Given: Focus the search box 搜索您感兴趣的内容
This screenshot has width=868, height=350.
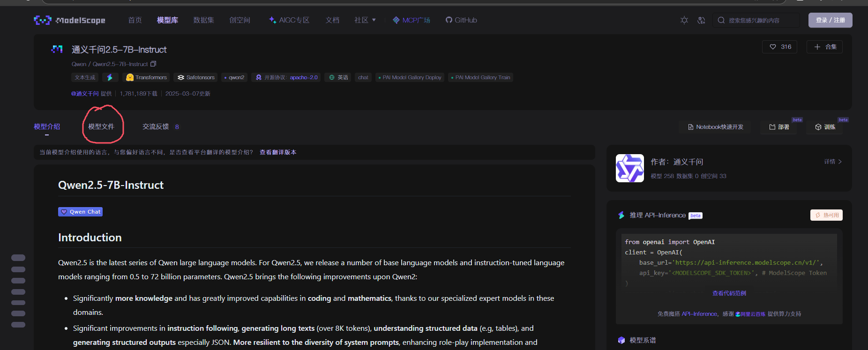Looking at the screenshot, I should click(x=756, y=20).
